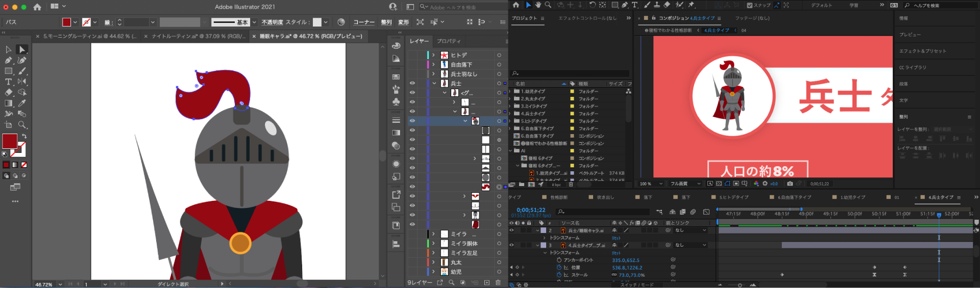This screenshot has height=288, width=980.
Task: Click the trash icon in Layers panel
Action: coord(498,282)
